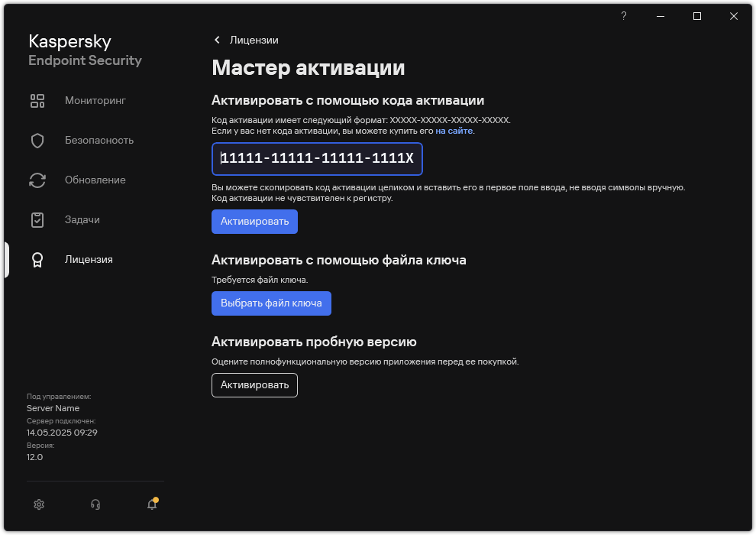Open the notifications bell with badge
This screenshot has height=535, width=756.
click(151, 504)
